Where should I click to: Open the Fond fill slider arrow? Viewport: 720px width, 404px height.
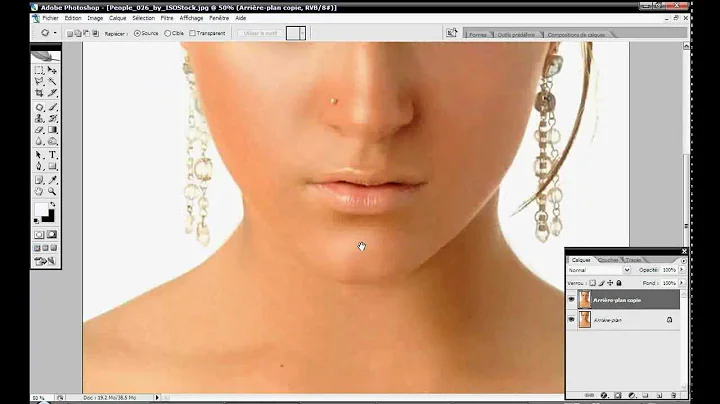click(681, 283)
